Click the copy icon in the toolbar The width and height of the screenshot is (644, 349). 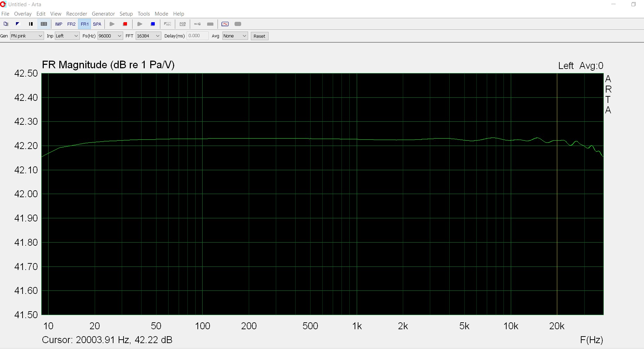tap(6, 24)
